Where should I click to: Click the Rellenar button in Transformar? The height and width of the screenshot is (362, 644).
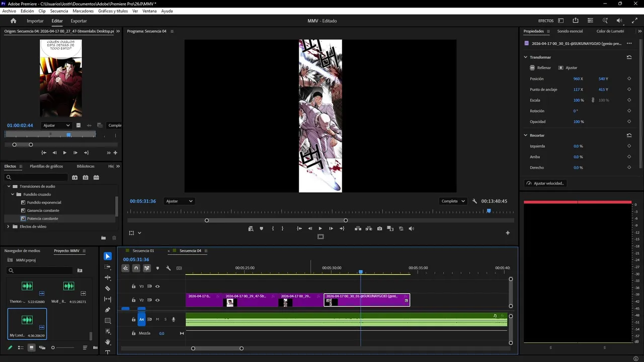coord(541,68)
